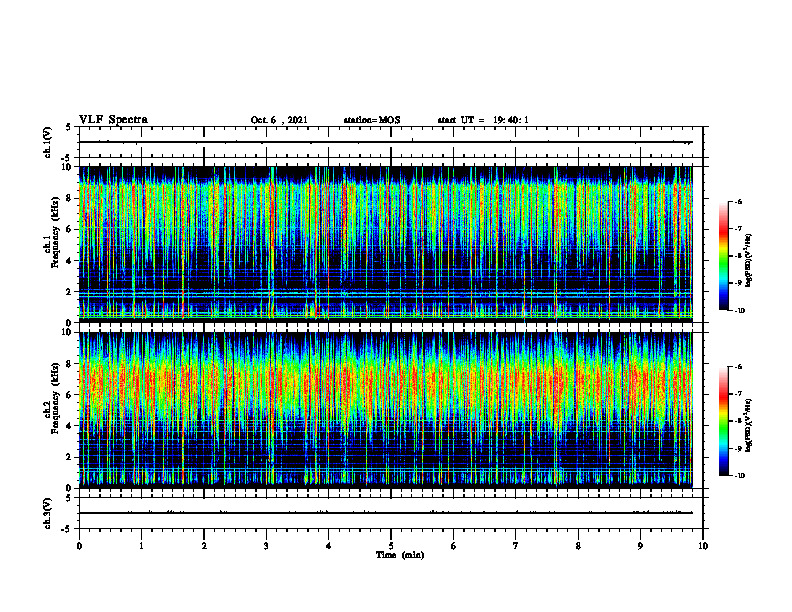Click the "-8" tick on ch.2 color bar
792x612 pixels.
[739, 421]
